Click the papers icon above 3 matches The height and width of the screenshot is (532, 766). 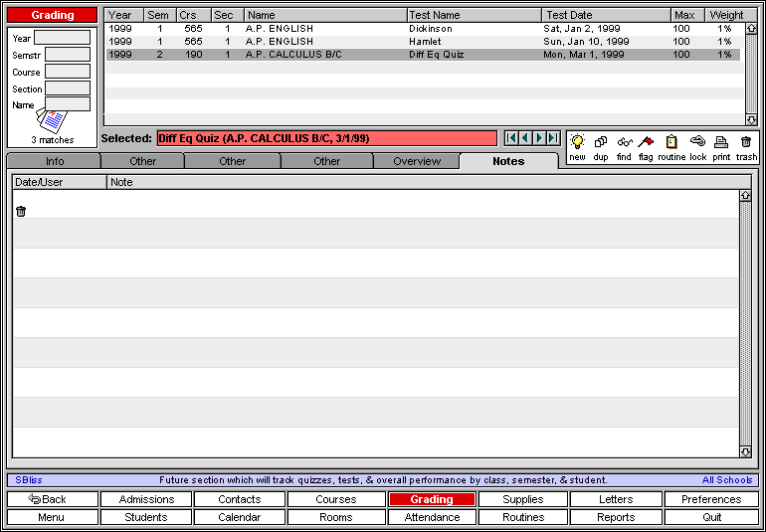pyautogui.click(x=52, y=121)
